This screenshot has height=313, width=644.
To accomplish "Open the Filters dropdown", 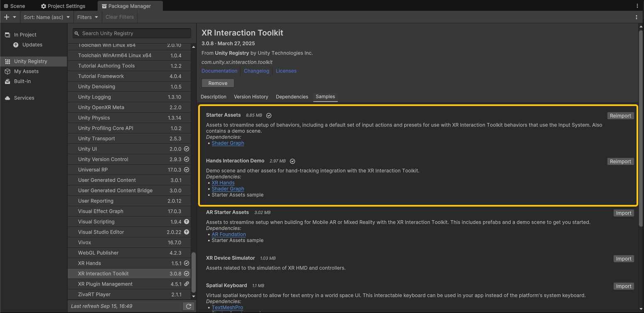I will [x=88, y=17].
